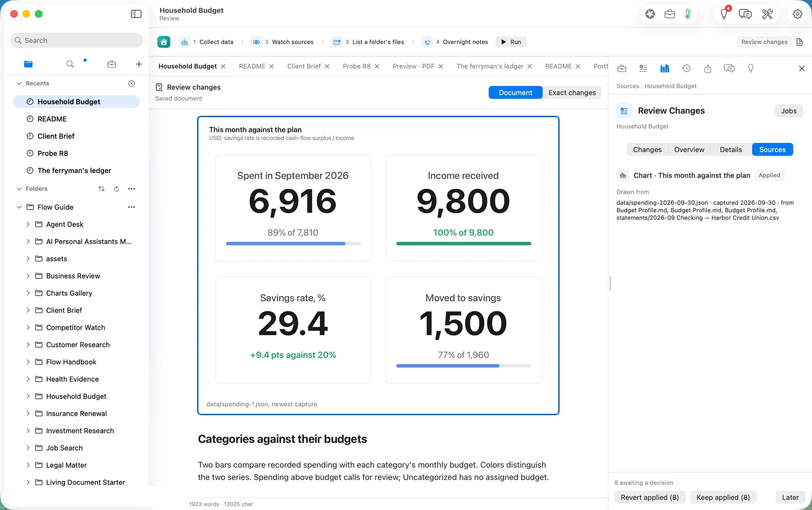Click the thermometer icon in top toolbar
The height and width of the screenshot is (510, 812).
688,14
